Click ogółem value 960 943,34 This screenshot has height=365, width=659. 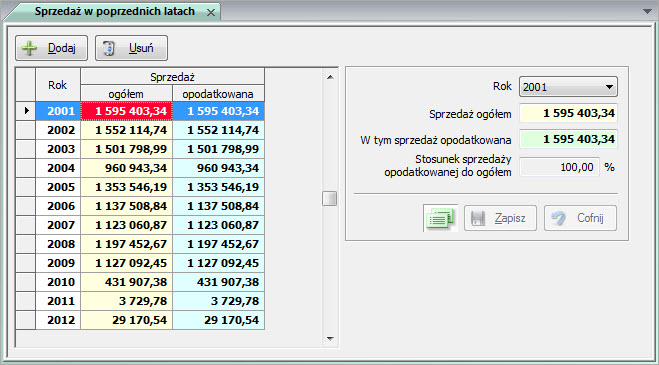pos(127,168)
